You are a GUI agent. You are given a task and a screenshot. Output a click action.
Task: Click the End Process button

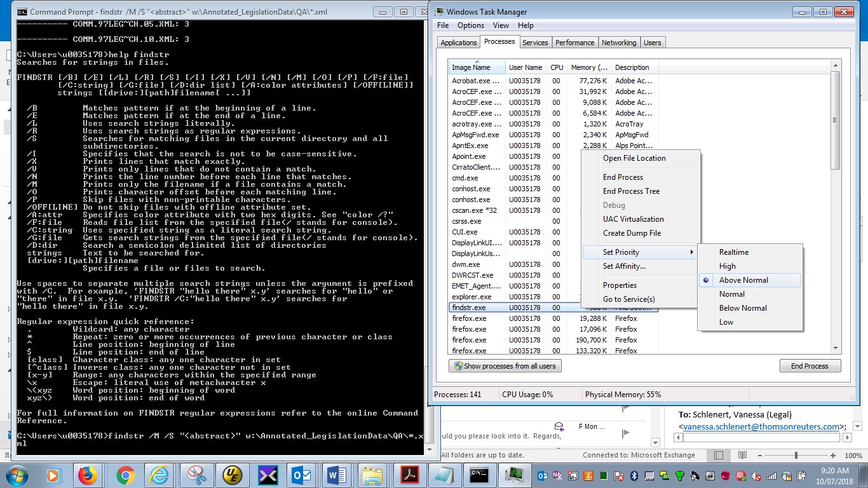(810, 365)
